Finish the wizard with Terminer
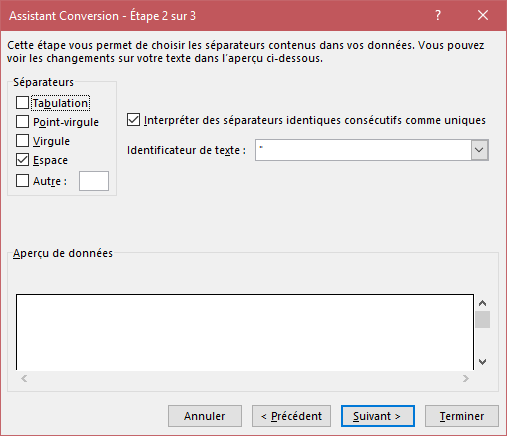 click(462, 416)
